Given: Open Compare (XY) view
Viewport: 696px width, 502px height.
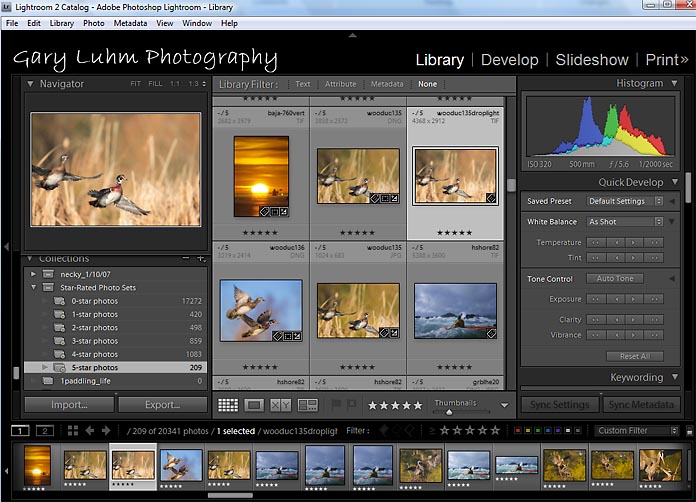Looking at the screenshot, I should pyautogui.click(x=281, y=405).
